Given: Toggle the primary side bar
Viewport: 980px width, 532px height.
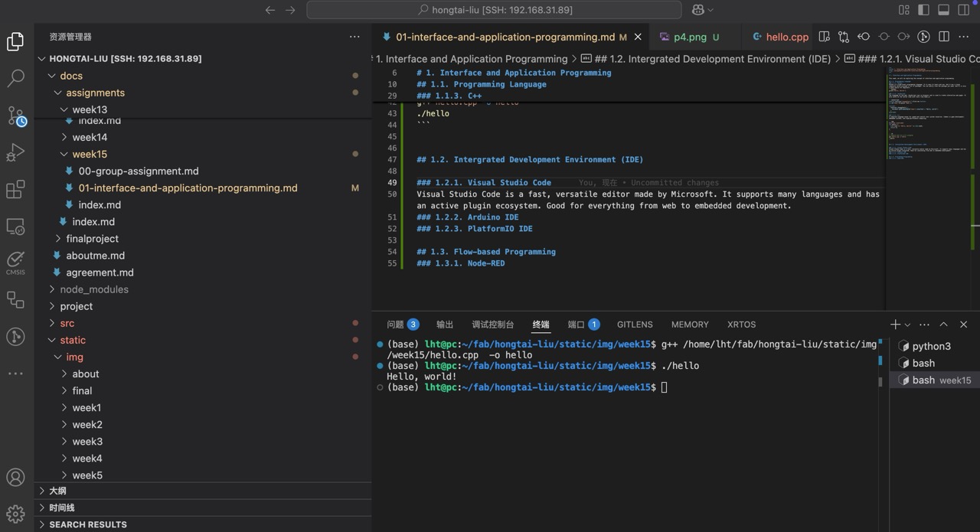Looking at the screenshot, I should click(x=924, y=10).
